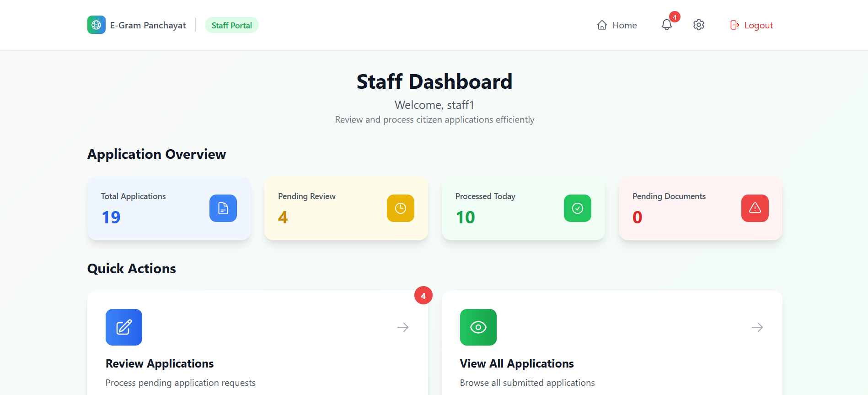
Task: Click 'Browse all submitted applications' description
Action: [527, 383]
